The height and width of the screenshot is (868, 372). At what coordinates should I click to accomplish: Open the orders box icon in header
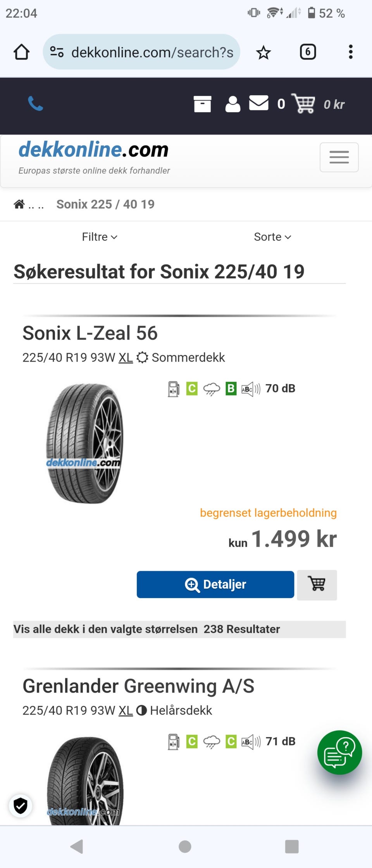pyautogui.click(x=202, y=104)
